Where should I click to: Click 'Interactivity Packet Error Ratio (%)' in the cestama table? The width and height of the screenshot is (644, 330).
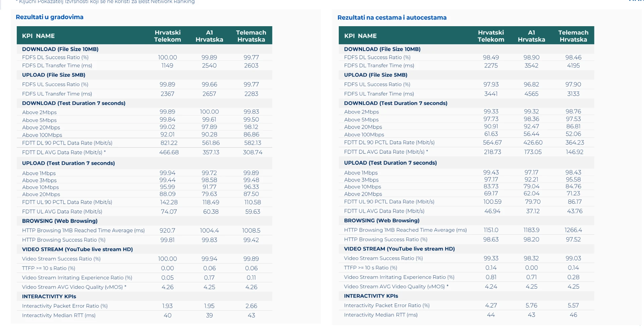pyautogui.click(x=387, y=305)
